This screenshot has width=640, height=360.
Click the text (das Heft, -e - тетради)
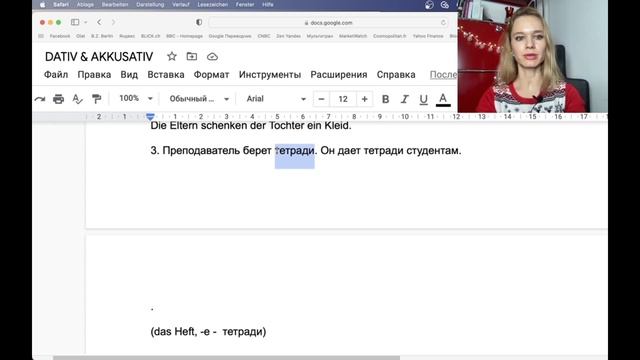pos(208,331)
